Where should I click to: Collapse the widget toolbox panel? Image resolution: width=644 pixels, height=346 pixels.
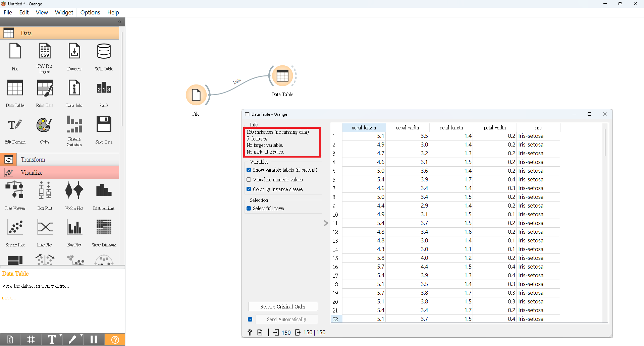click(x=120, y=22)
